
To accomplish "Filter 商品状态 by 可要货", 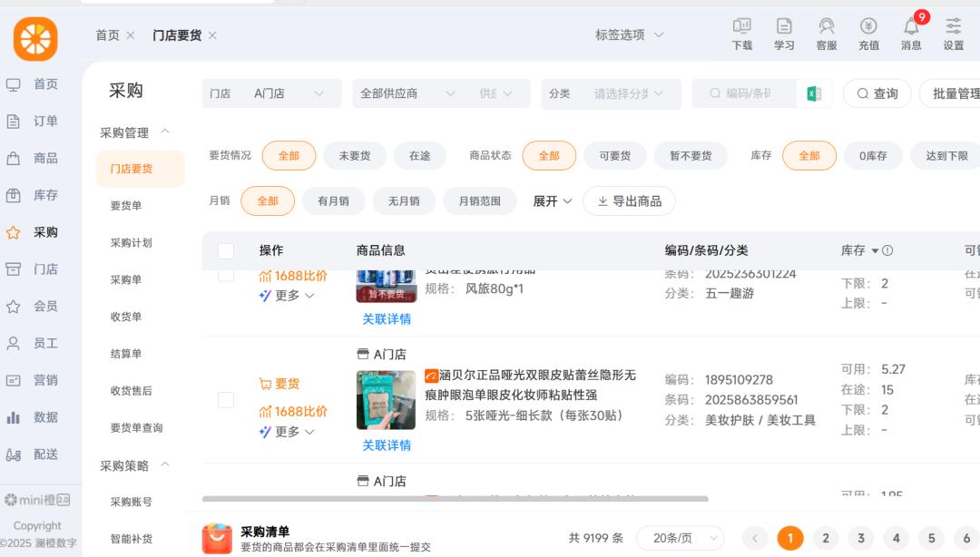I will 614,156.
